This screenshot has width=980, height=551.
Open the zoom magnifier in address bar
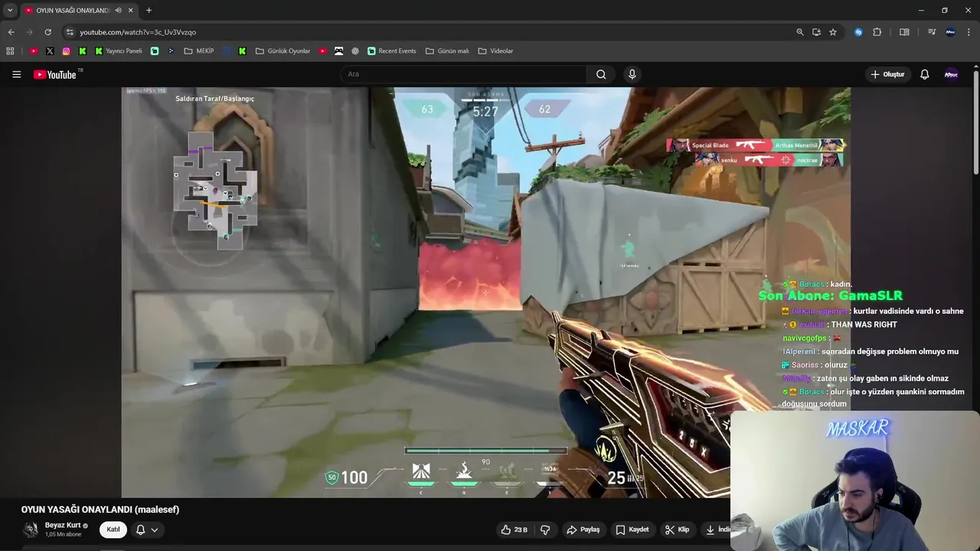tap(800, 32)
